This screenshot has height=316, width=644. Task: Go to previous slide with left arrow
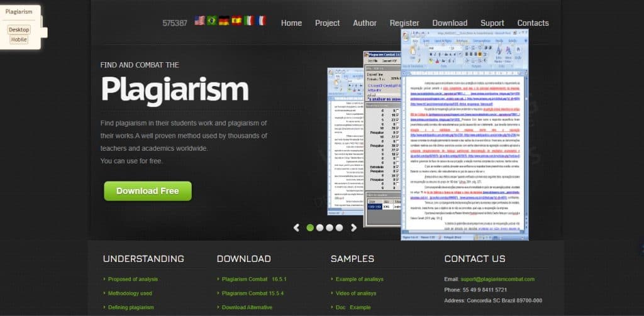(297, 227)
